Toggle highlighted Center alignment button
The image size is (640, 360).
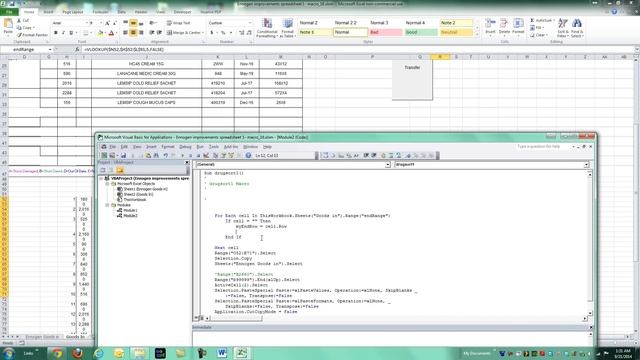click(133, 33)
